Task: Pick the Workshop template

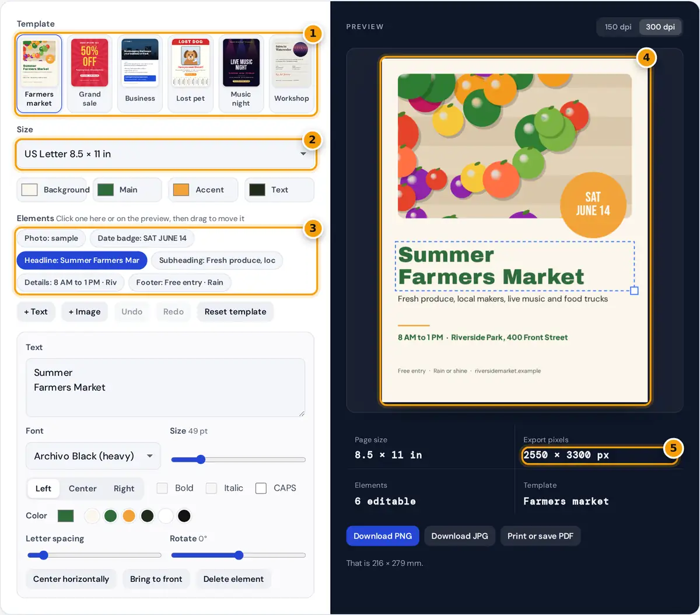Action: pos(292,73)
